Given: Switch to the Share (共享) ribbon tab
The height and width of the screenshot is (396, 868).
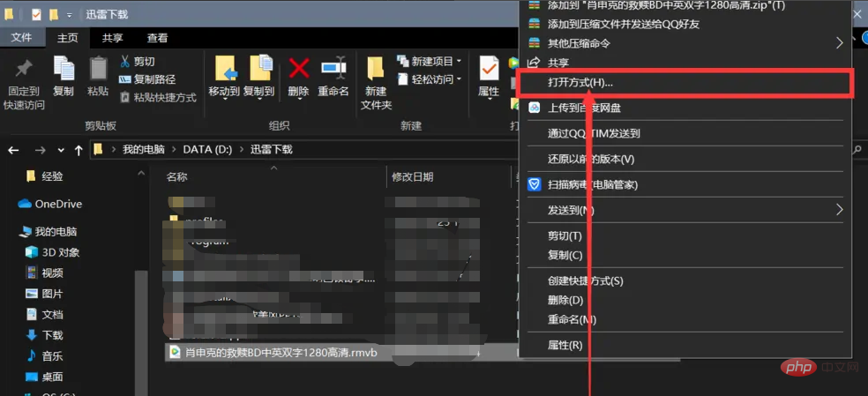Looking at the screenshot, I should tap(113, 38).
